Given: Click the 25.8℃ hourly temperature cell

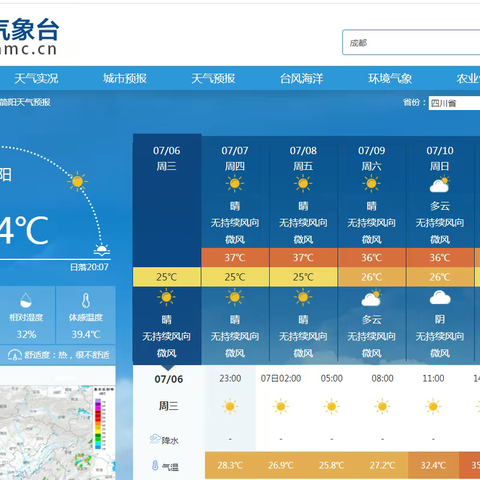Looking at the screenshot, I should (x=331, y=465).
